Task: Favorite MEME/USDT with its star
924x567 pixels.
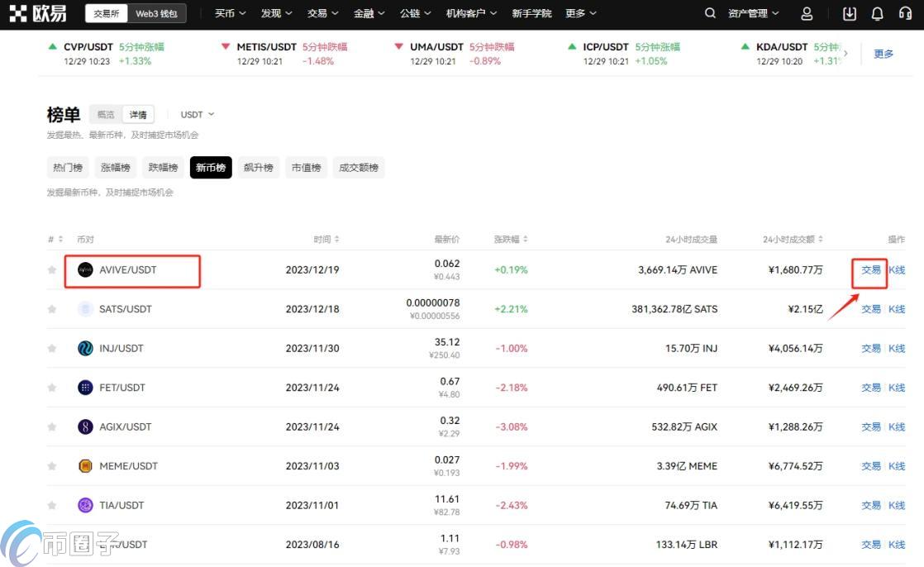Action: pos(52,465)
